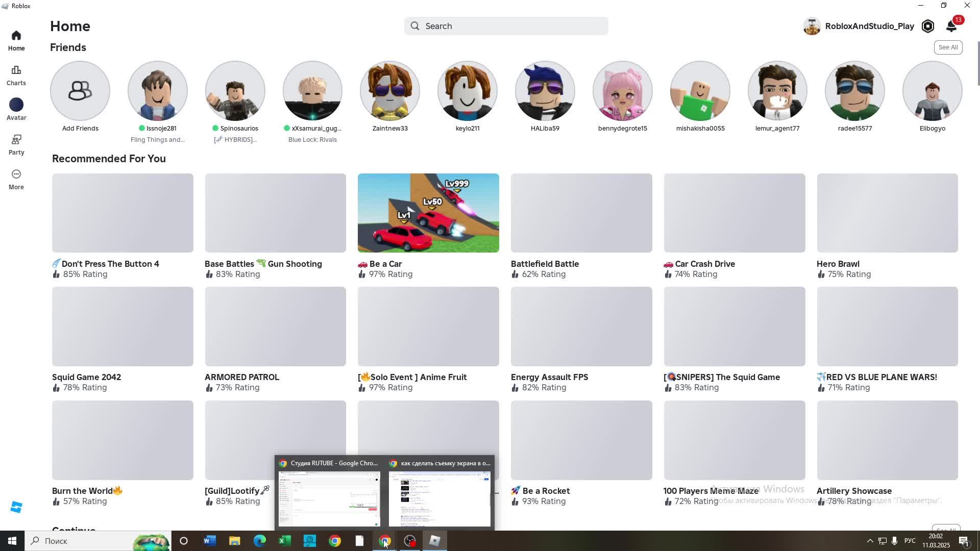Click the Roblox Studio icon in sidebar

[16, 507]
